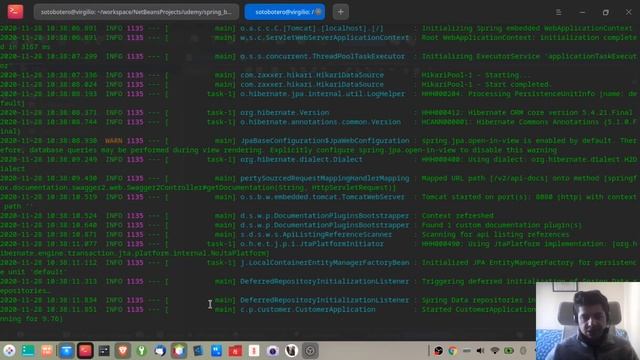Click 'o.s.b.w.embedded.tomcat.TomcatWebServer' text
The image size is (640, 360).
tap(322, 197)
